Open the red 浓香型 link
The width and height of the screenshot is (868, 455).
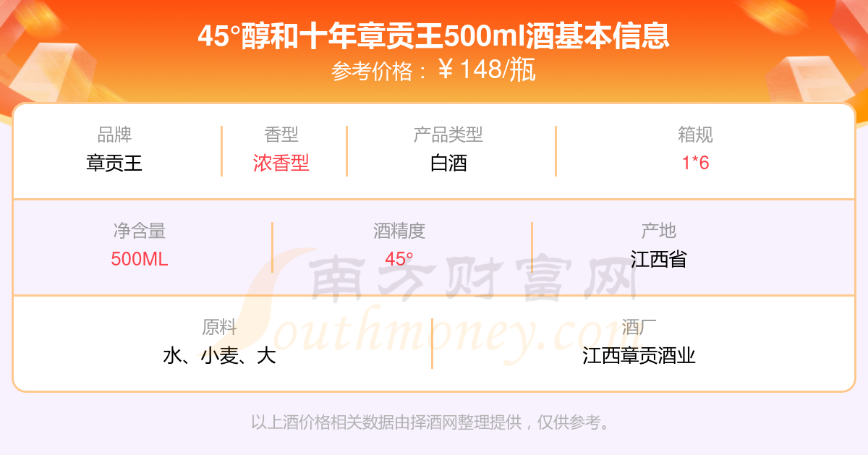pos(281,163)
